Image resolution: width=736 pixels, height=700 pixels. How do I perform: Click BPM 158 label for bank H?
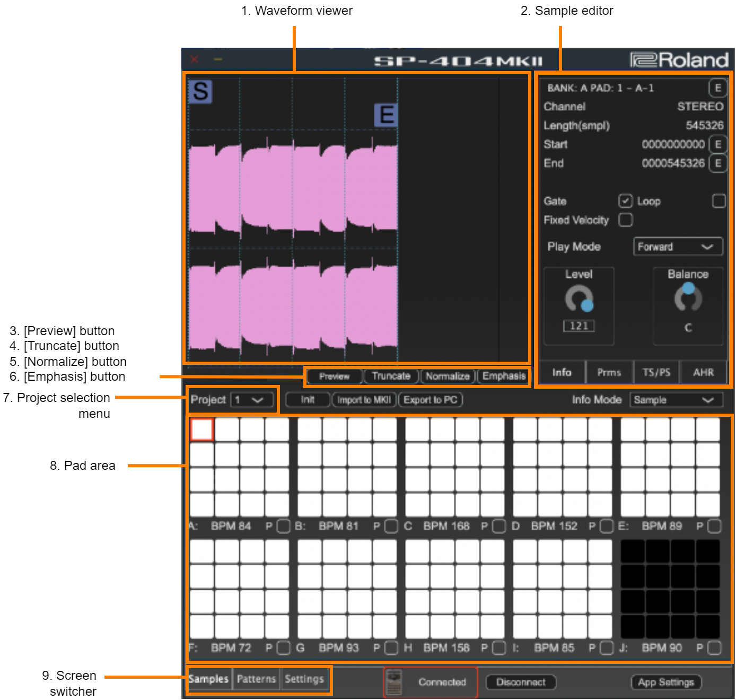pos(446,648)
